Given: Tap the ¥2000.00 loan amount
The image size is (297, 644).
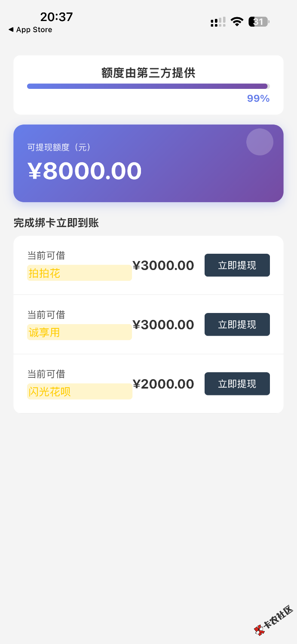Looking at the screenshot, I should click(x=163, y=384).
